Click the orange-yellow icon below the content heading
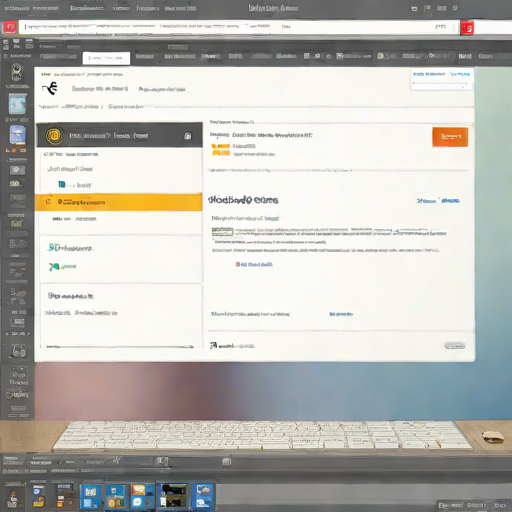 click(221, 150)
